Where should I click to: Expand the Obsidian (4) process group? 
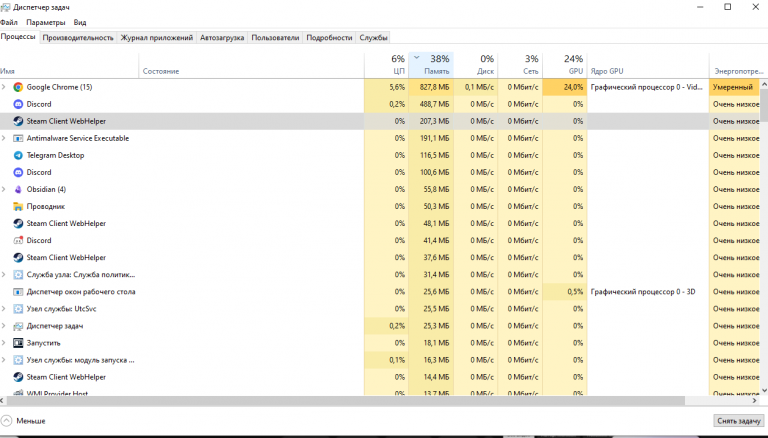point(4,190)
